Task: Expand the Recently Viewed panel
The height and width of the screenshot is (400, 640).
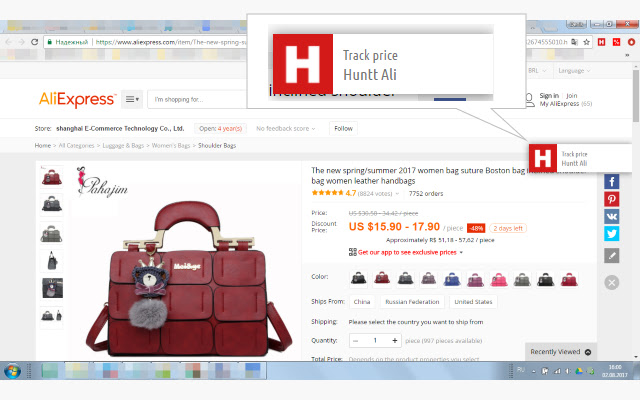Action: [561, 352]
